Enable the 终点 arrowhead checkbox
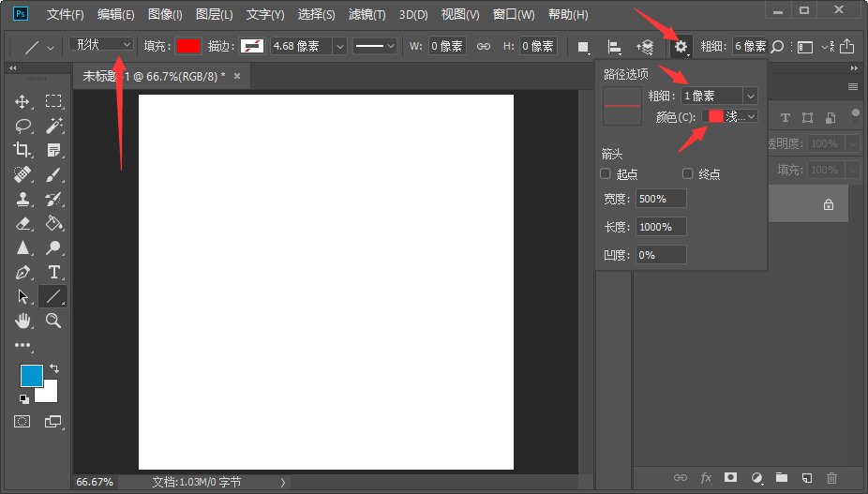868x494 pixels. click(x=687, y=174)
